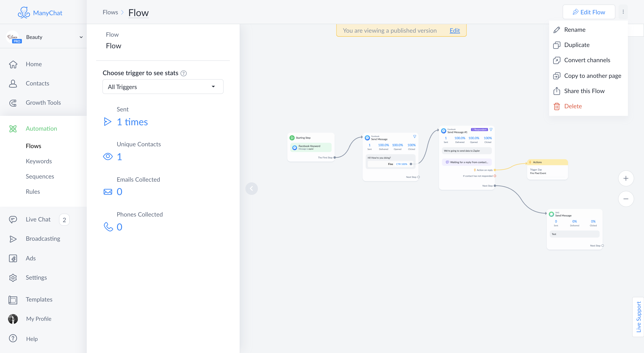
Task: Click the Live Chat bubble icon
Action: pyautogui.click(x=13, y=219)
